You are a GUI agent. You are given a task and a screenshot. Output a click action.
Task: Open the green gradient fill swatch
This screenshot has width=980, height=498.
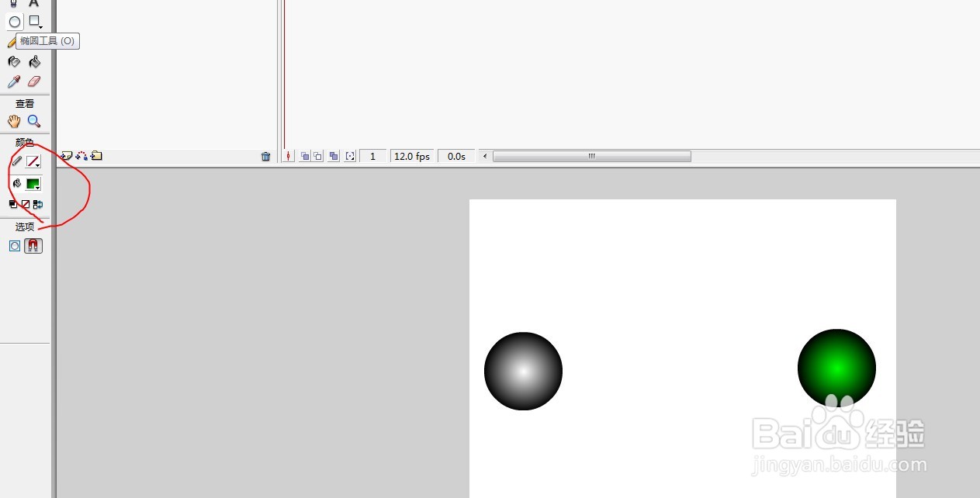pyautogui.click(x=33, y=184)
